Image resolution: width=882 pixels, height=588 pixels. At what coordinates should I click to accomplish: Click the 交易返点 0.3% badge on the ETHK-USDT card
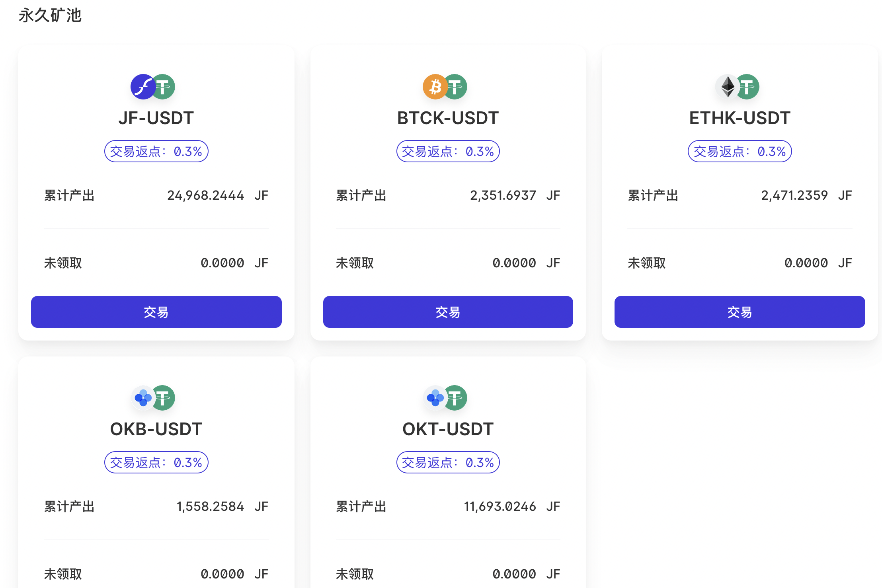740,151
